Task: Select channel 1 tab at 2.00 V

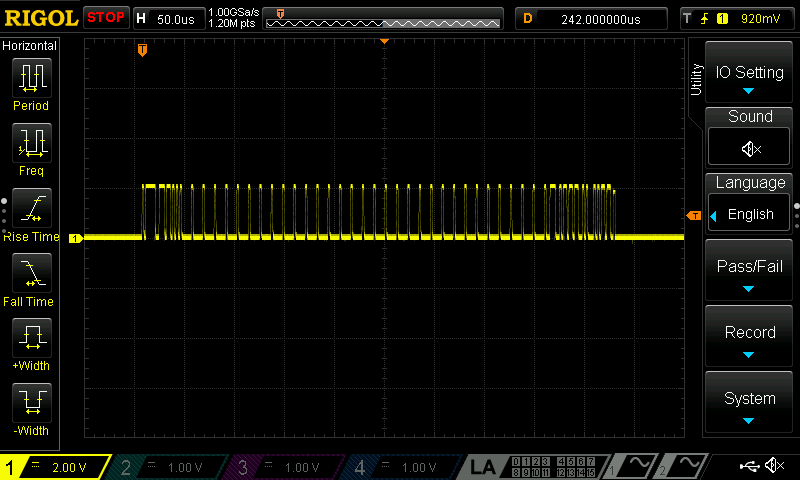Action: point(55,467)
